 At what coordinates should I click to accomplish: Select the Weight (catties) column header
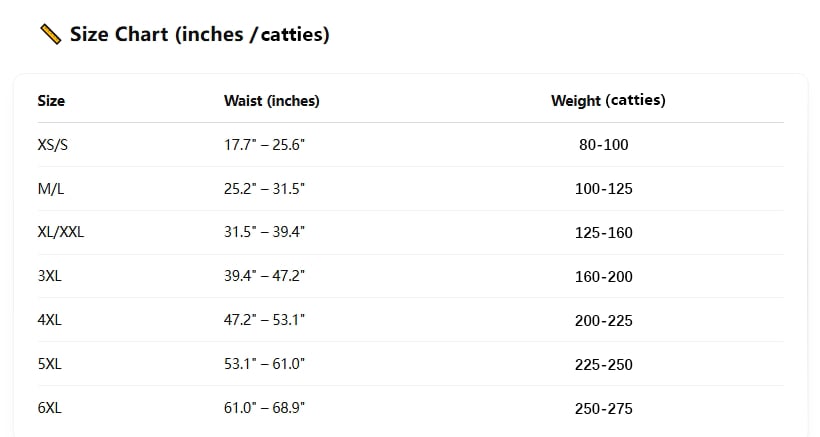click(x=608, y=100)
